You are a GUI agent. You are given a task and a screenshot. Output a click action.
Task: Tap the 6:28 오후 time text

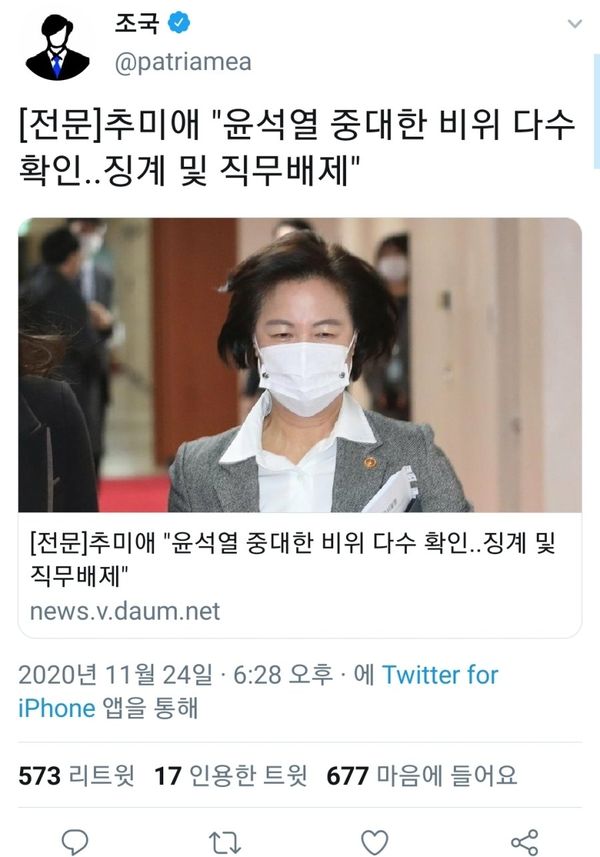pos(283,675)
